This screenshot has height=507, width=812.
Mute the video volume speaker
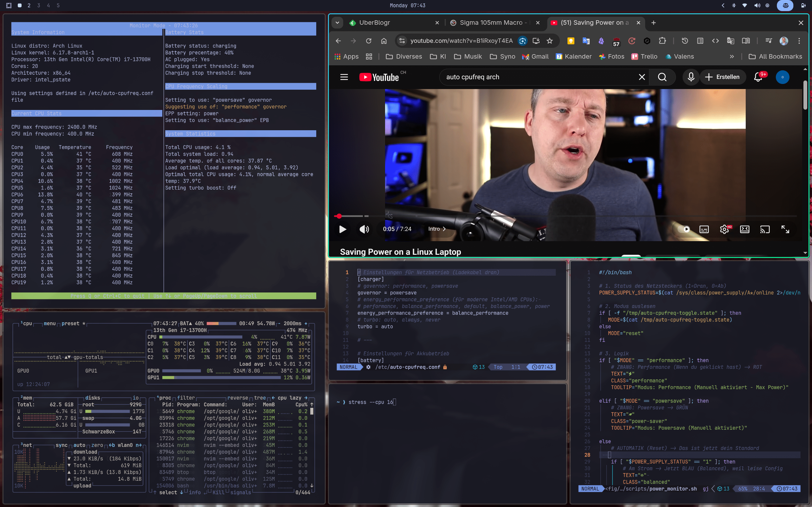coord(364,229)
